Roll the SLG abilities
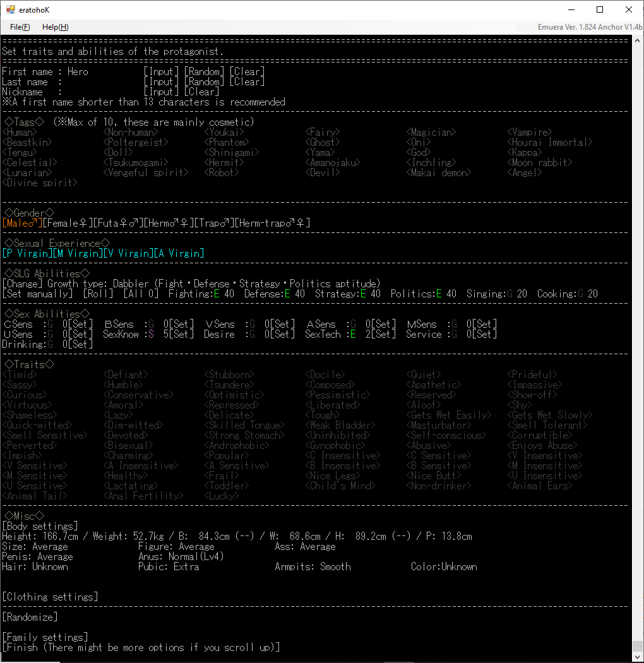Screen dimensions: 644x663 98,294
